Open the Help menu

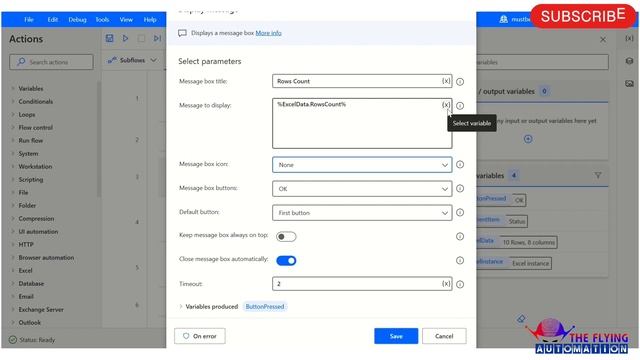150,20
